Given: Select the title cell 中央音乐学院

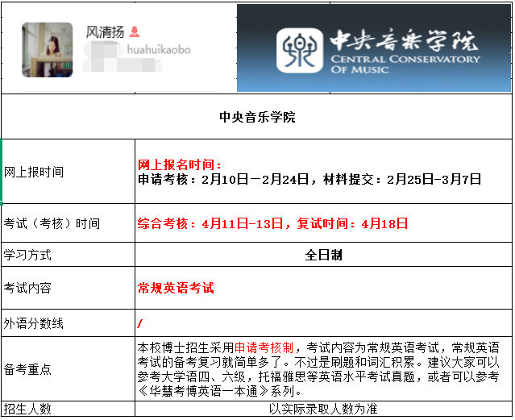Looking at the screenshot, I should [257, 117].
